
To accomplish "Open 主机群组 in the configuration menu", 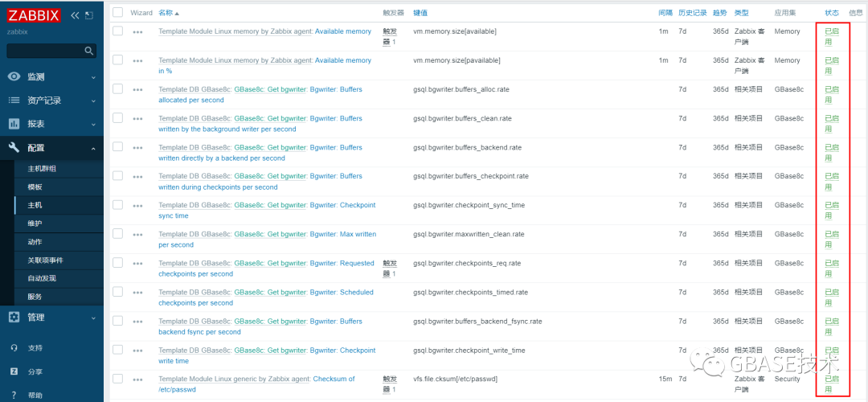I will 42,169.
